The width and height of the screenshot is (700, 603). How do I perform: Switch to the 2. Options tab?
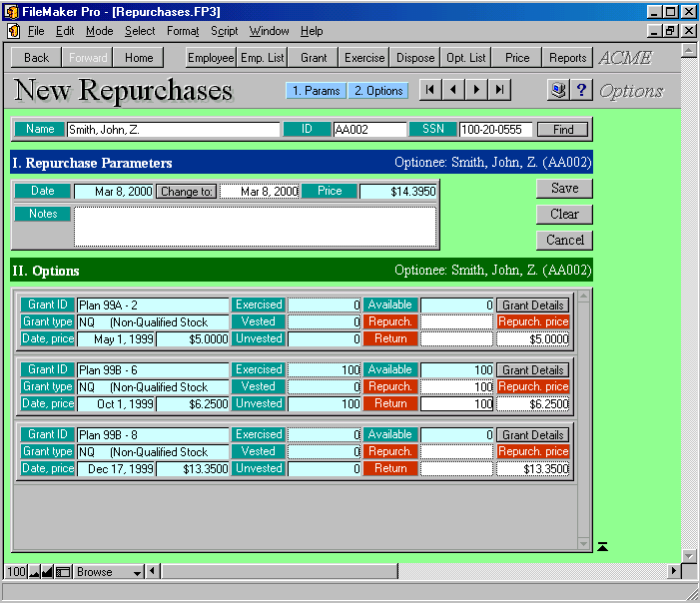point(378,91)
